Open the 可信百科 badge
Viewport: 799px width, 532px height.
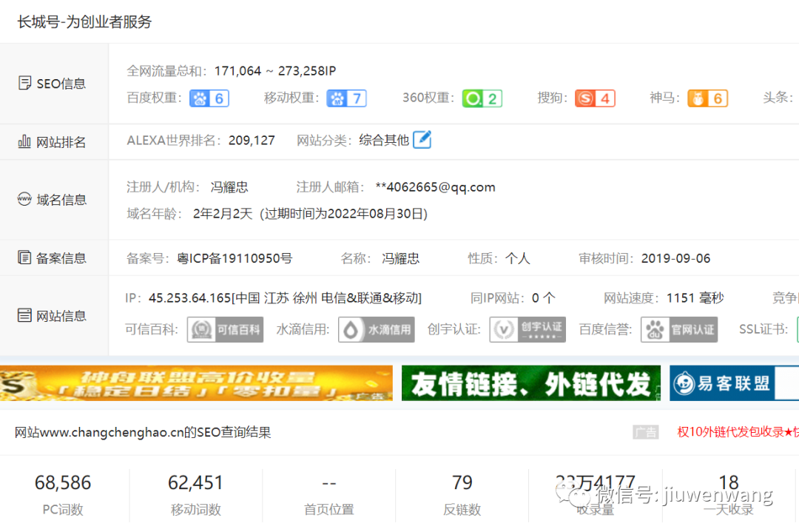[225, 330]
